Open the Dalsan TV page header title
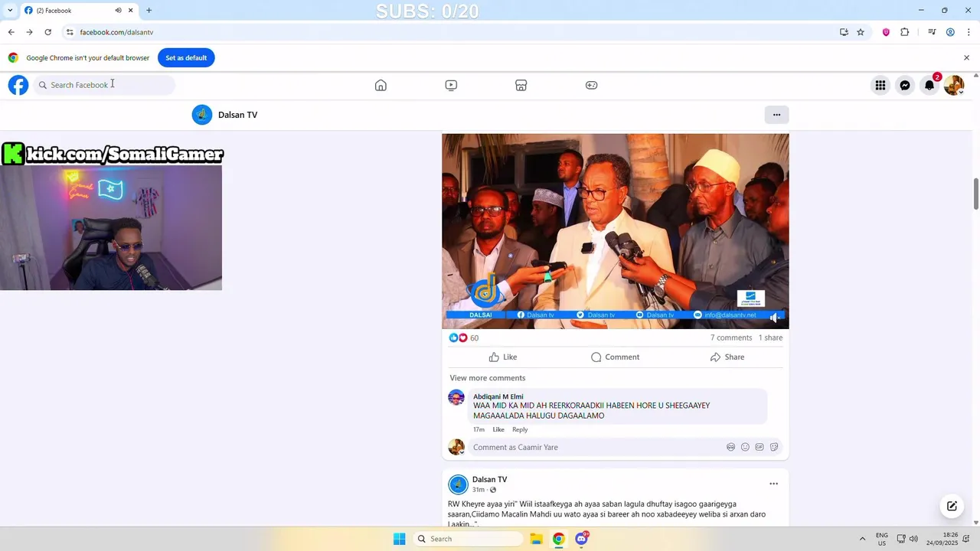 coord(237,115)
